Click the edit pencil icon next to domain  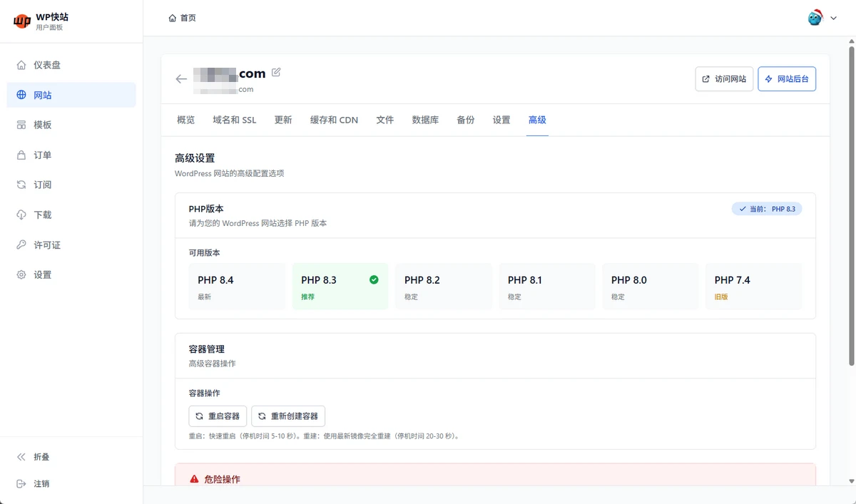[276, 73]
